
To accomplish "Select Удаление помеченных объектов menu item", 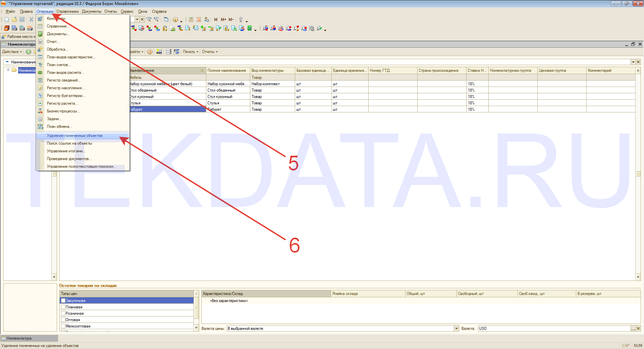I will [74, 136].
